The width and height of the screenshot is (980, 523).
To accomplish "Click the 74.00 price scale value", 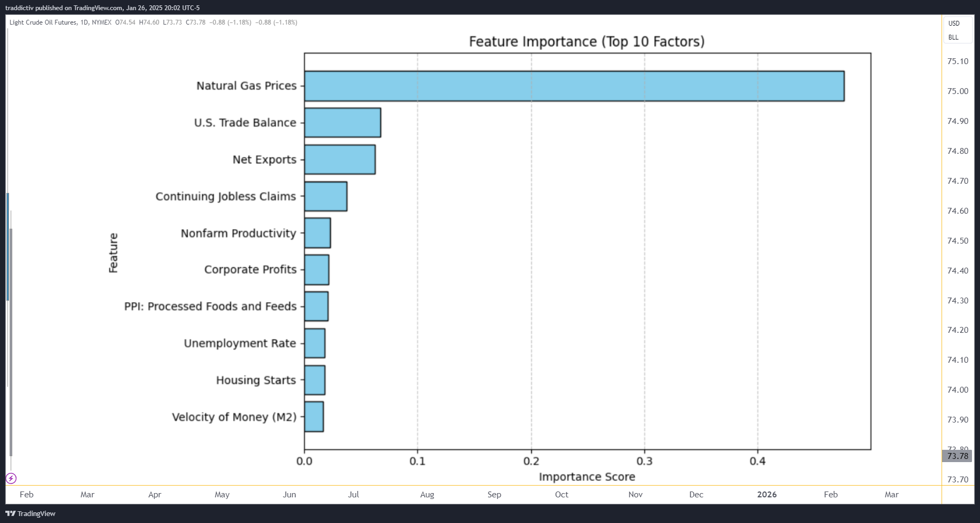I will tap(958, 390).
